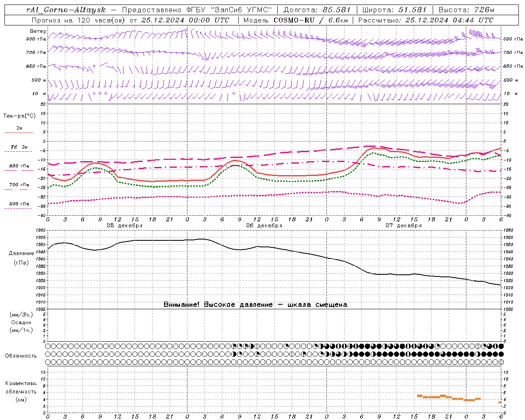Image resolution: width=525 pixels, height=420 pixels.
Task: Click the '(мм/3ч.)' precipitation unit label
Action: pyautogui.click(x=21, y=315)
